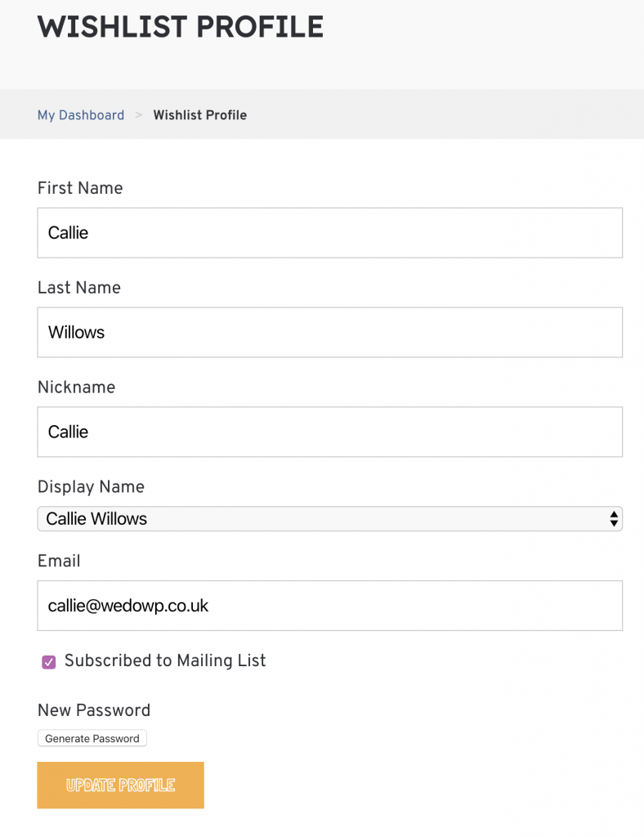Click the Email label text
The image size is (644, 837).
pos(59,561)
